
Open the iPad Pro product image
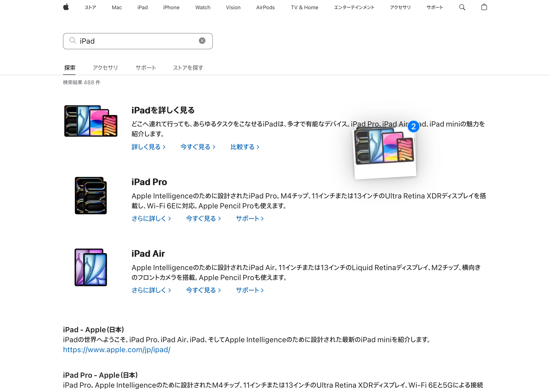click(91, 196)
